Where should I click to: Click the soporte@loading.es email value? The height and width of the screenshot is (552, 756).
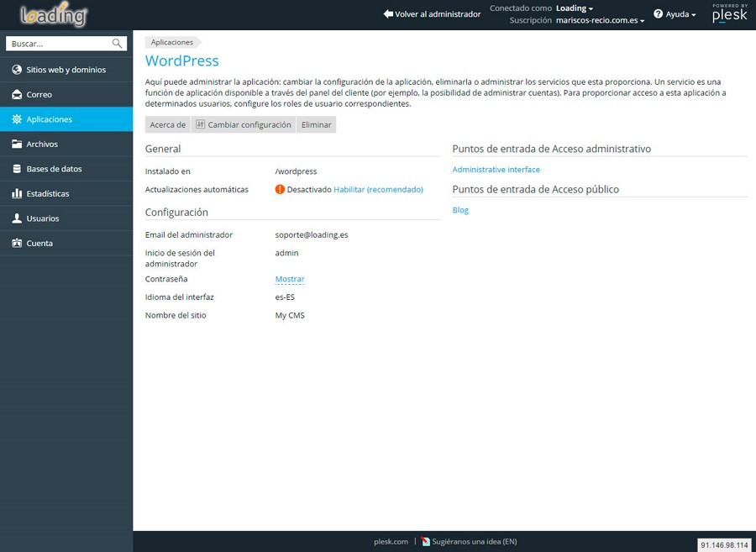click(312, 234)
